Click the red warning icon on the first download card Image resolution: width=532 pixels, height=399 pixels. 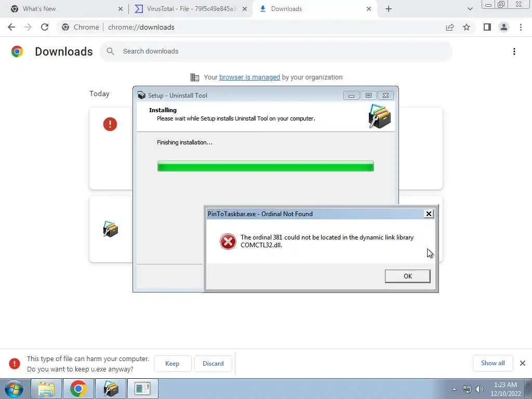point(110,124)
